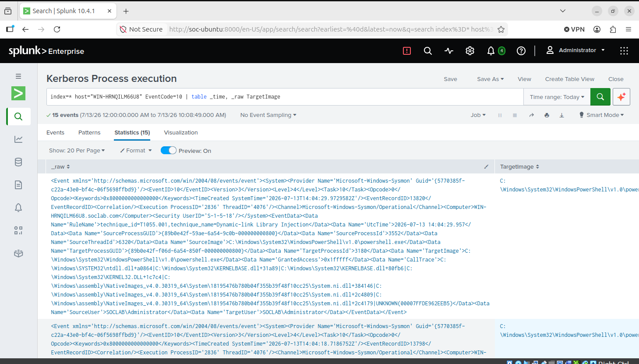Open the Analytics chart sidebar icon
639x364 pixels.
[18, 139]
